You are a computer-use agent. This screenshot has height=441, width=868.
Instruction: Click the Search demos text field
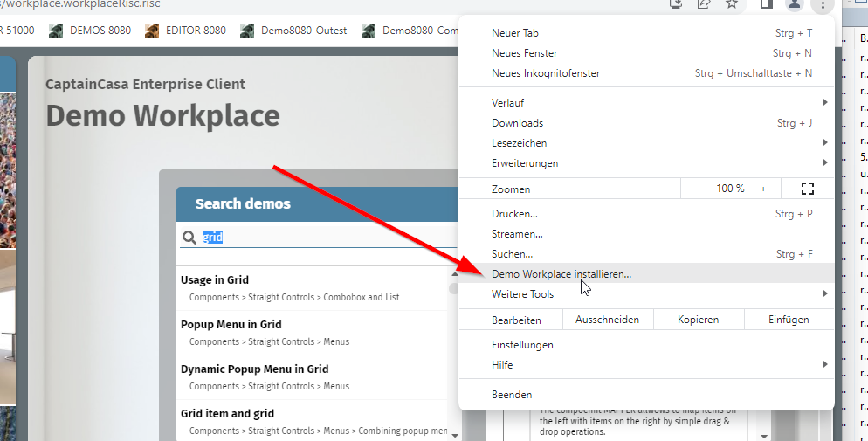(x=323, y=238)
